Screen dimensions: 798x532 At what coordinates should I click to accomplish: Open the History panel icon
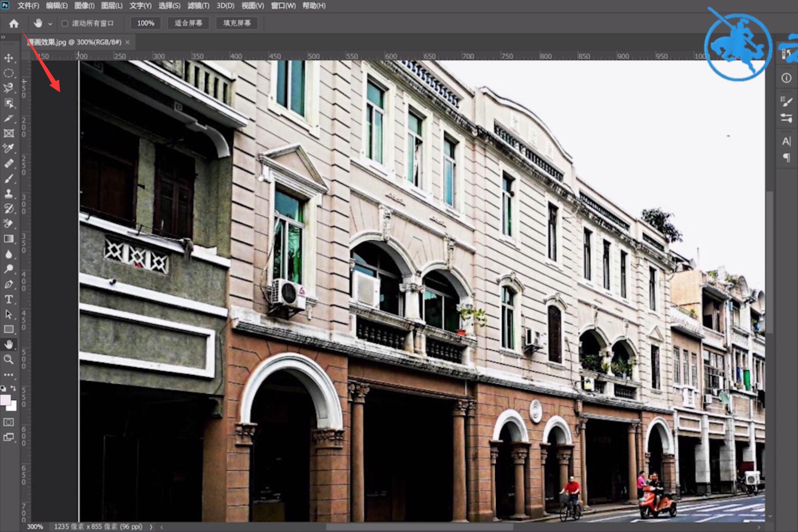click(x=786, y=53)
